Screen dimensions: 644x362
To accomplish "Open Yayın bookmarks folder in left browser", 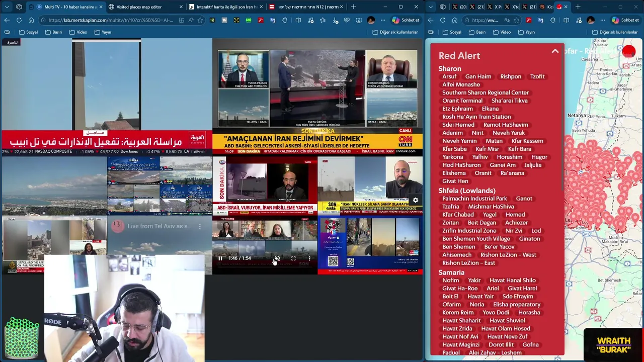I will tap(103, 32).
